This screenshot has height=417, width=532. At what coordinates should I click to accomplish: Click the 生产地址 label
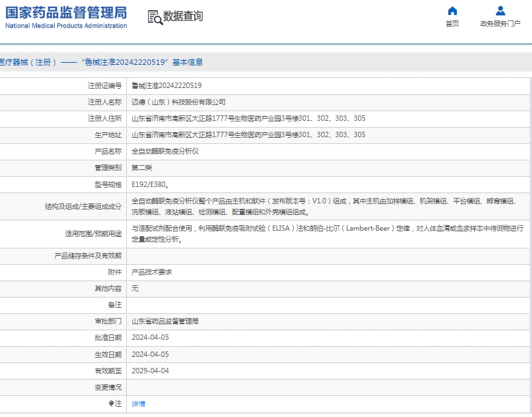click(108, 134)
